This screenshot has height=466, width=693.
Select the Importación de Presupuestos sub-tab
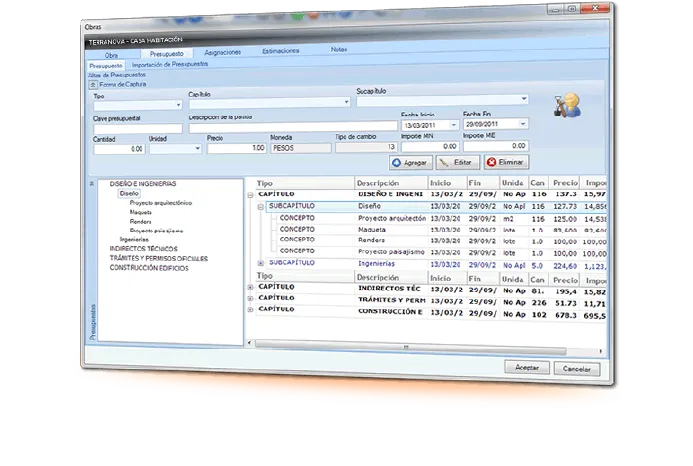point(170,64)
